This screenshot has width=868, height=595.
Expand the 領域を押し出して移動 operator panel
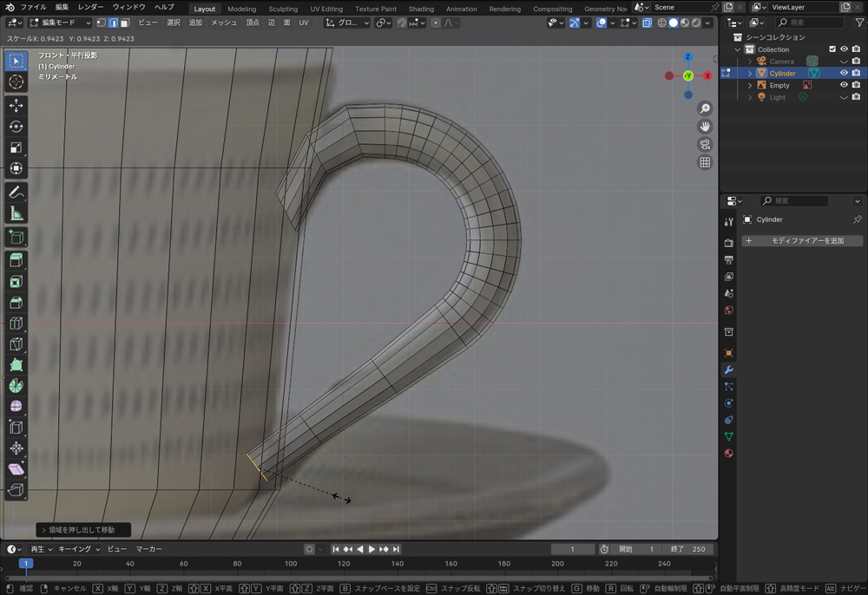83,529
